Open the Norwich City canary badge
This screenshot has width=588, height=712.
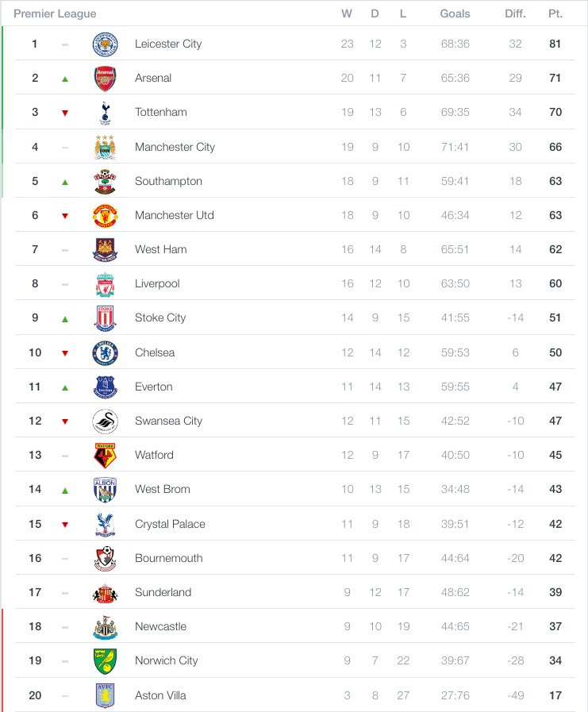pos(105,660)
